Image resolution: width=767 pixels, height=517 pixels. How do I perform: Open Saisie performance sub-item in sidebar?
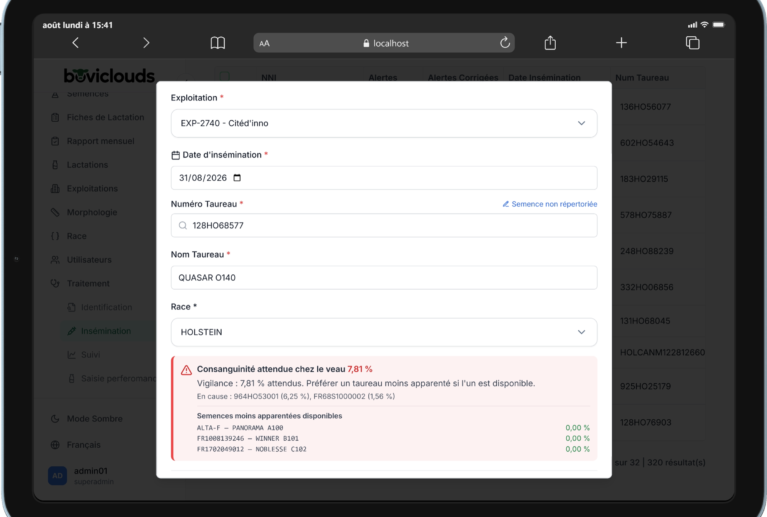[x=111, y=379]
